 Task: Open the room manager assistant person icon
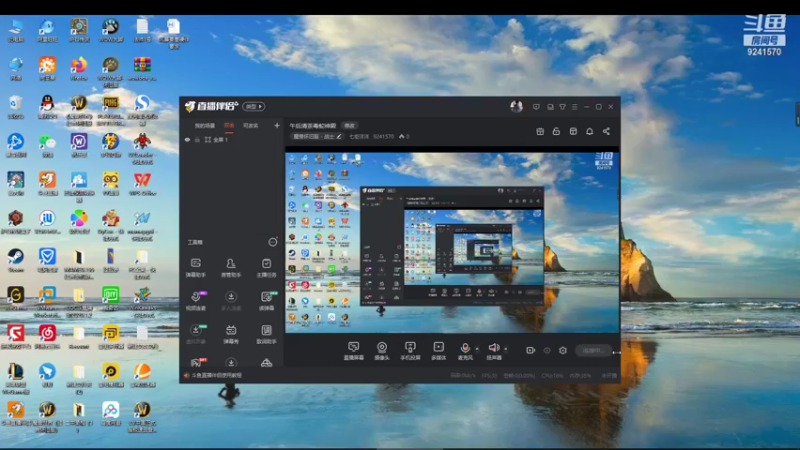pos(231,267)
